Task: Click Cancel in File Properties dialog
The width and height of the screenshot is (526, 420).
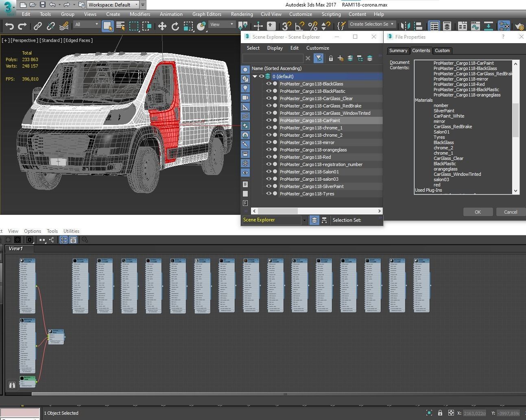Action: click(511, 212)
